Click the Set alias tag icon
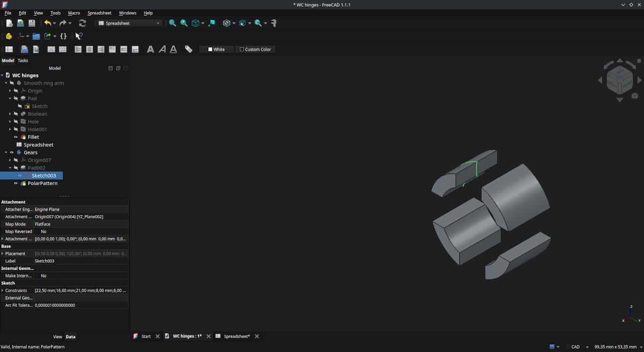The width and height of the screenshot is (644, 352). (189, 49)
